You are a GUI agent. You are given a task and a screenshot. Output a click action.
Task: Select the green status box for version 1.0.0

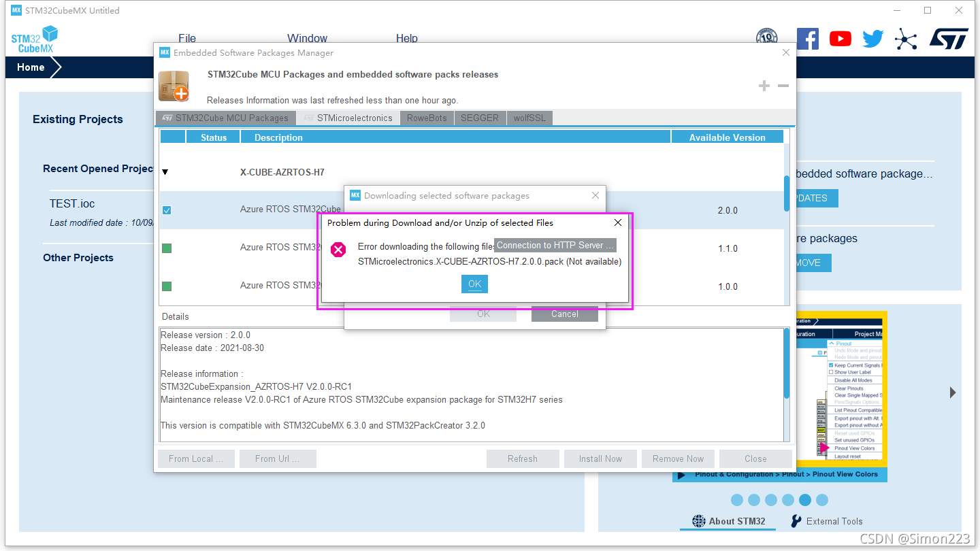tap(167, 286)
